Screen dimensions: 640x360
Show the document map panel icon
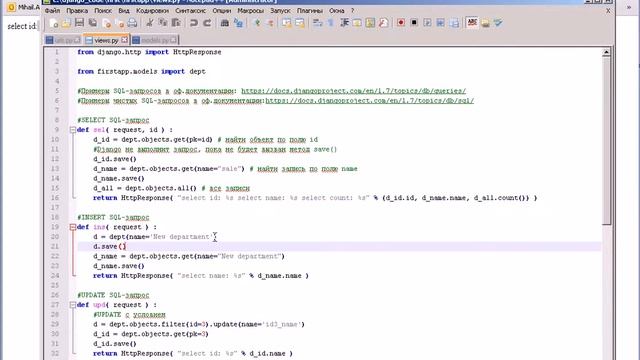pyautogui.click(x=370, y=23)
